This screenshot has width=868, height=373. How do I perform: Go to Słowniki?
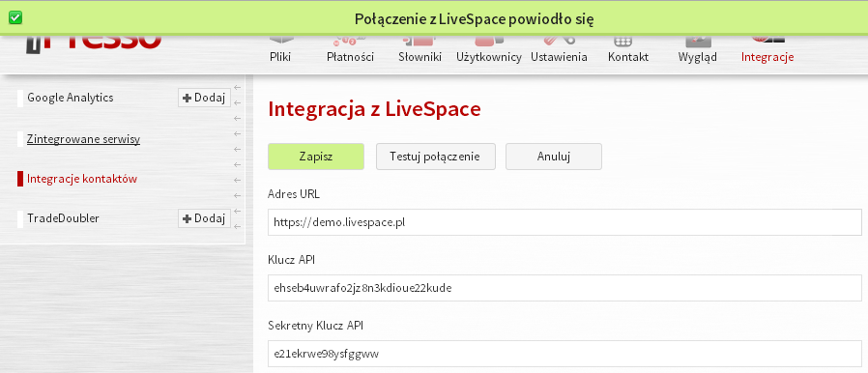(x=420, y=51)
